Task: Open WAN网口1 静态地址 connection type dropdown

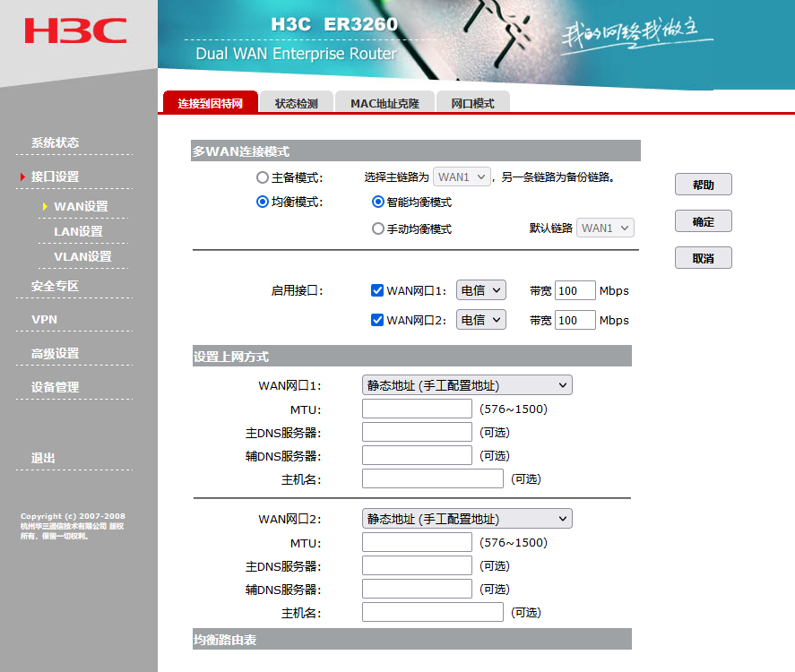Action: 467,385
